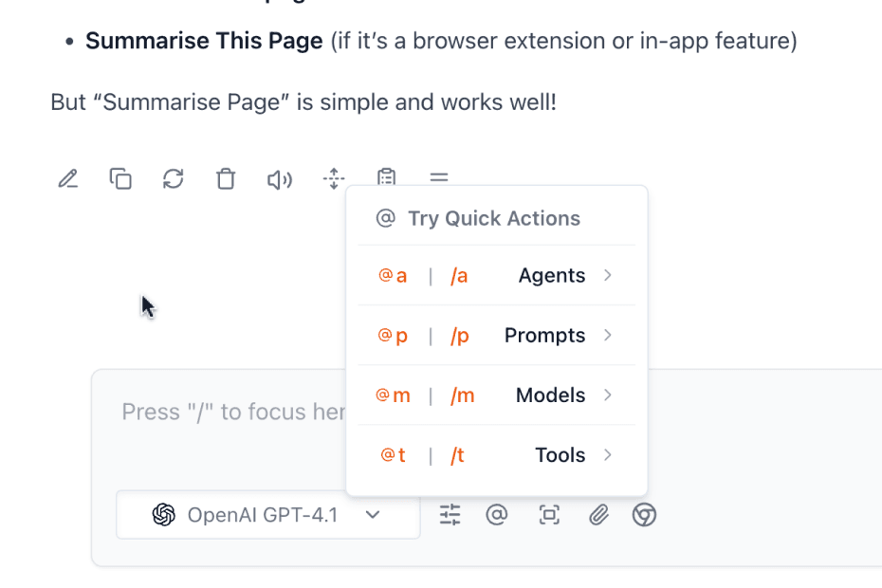Expand the Models submenu chevron
The height and width of the screenshot is (588, 882).
coord(608,395)
